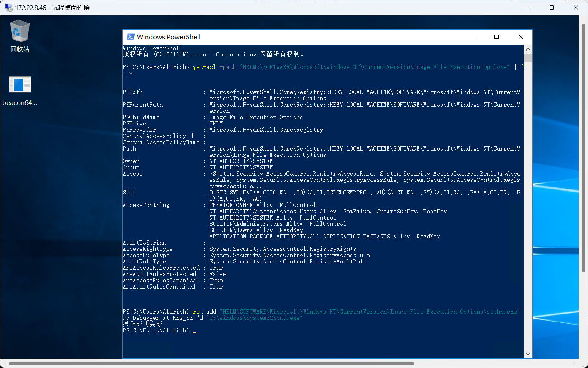Viewport: 588px width, 368px height.
Task: Minimize the Remote Desktop Connection window
Action: pos(528,8)
